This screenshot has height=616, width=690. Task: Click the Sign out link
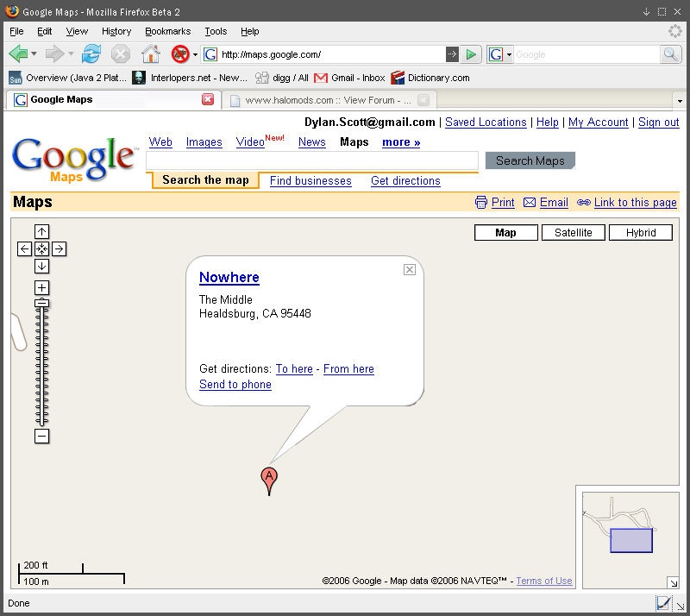point(659,122)
